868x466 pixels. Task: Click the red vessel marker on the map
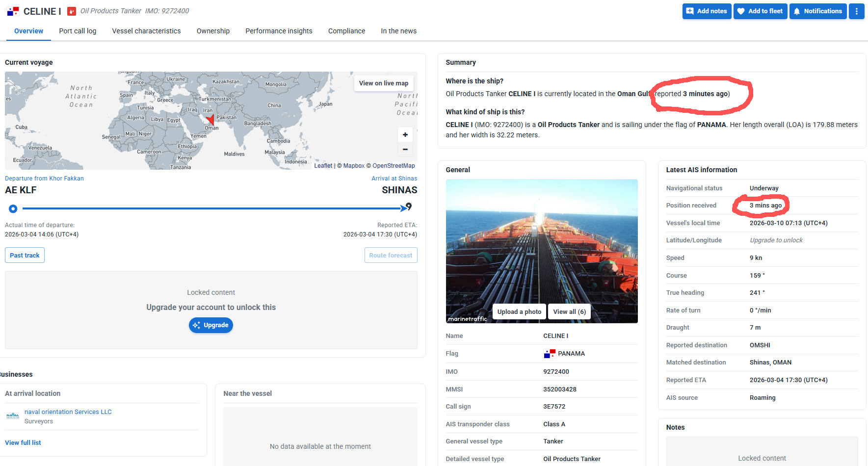coord(210,119)
